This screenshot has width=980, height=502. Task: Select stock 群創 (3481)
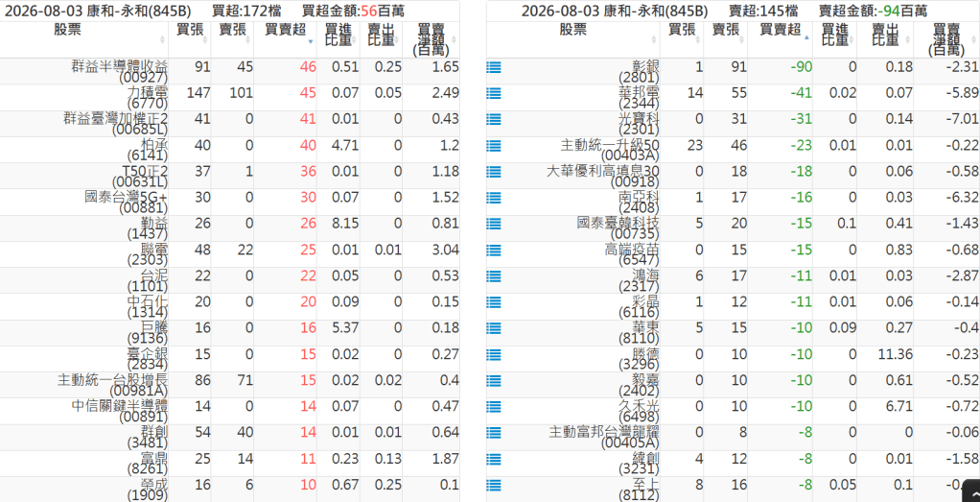coord(148,438)
